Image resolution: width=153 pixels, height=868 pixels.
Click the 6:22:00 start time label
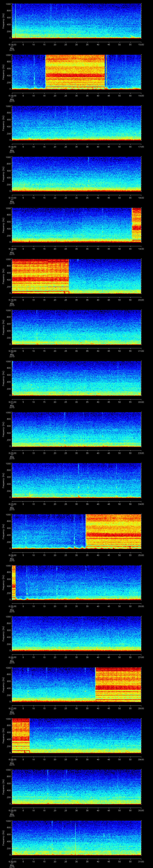(12, 453)
